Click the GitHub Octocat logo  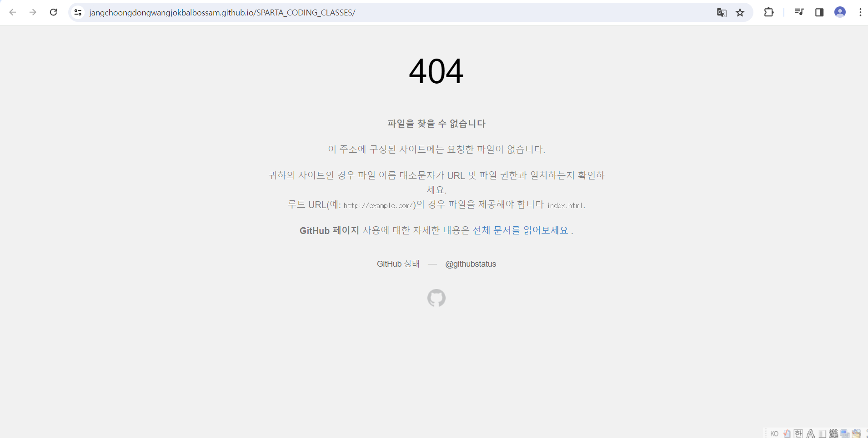coord(437,298)
